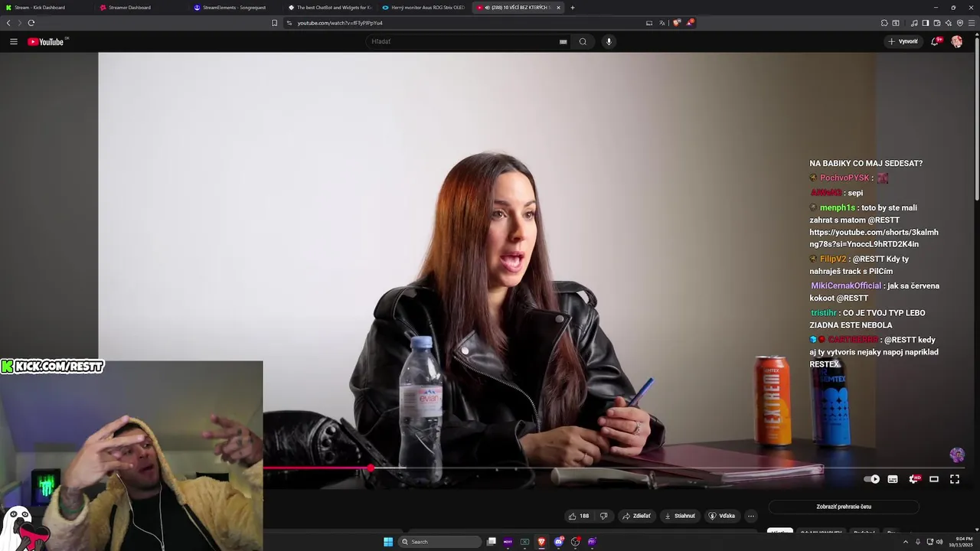Open the Brave Shields lion icon
This screenshot has width=980, height=551.
676,23
